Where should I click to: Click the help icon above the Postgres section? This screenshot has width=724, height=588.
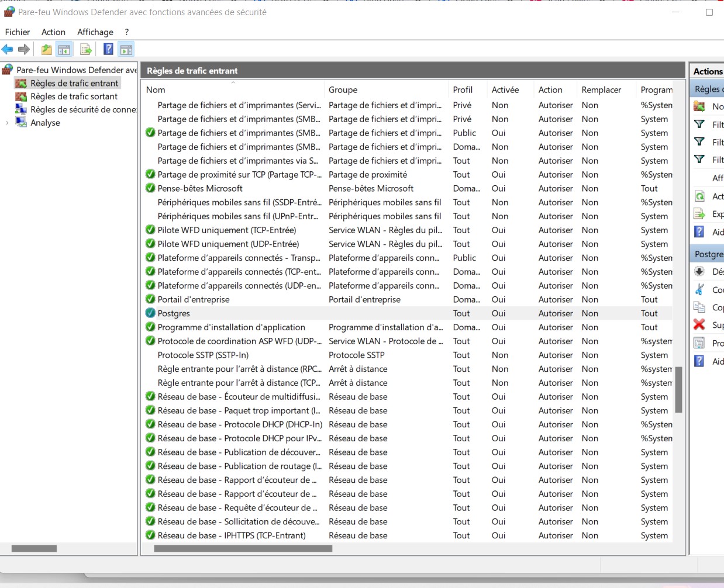pos(699,231)
